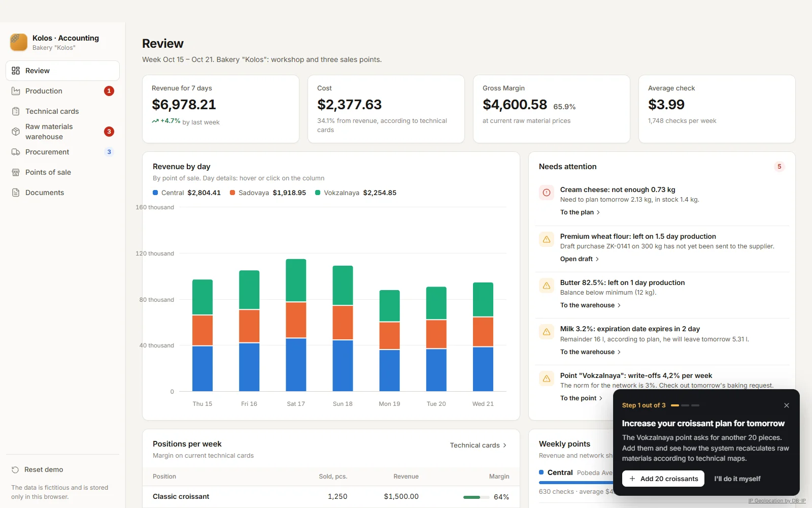Click the tour step progress indicator dots
Image resolution: width=812 pixels, height=508 pixels.
pos(685,405)
